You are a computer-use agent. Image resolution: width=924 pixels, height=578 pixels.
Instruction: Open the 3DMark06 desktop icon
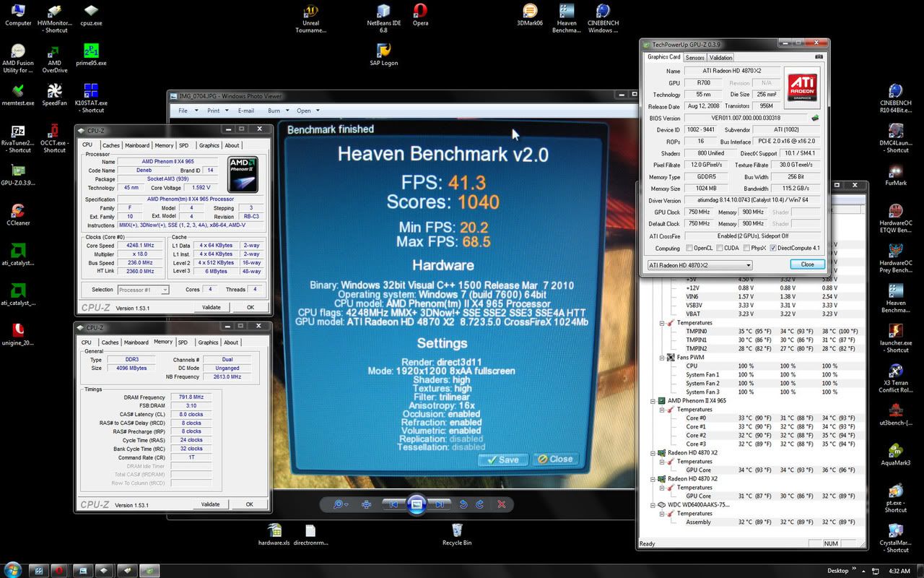[x=530, y=12]
